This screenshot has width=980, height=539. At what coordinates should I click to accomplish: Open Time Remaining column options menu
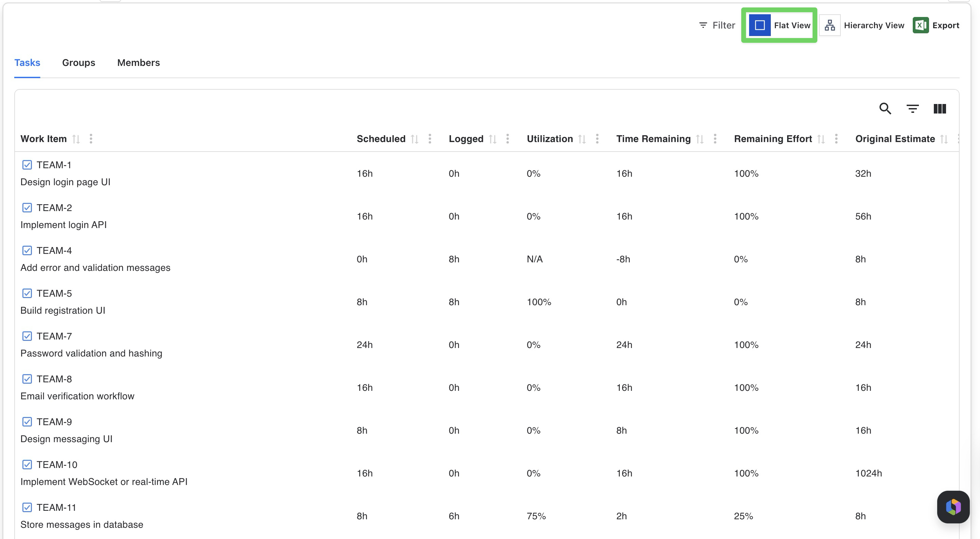click(x=715, y=139)
